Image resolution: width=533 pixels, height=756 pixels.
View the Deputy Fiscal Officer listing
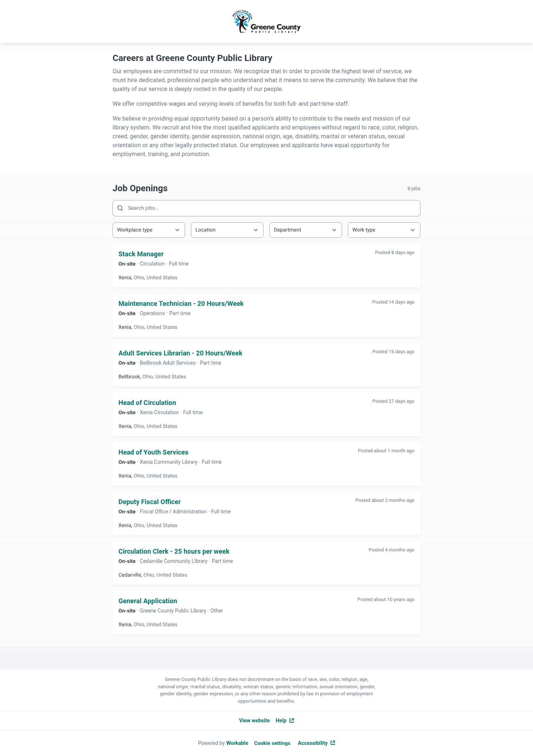(x=150, y=502)
